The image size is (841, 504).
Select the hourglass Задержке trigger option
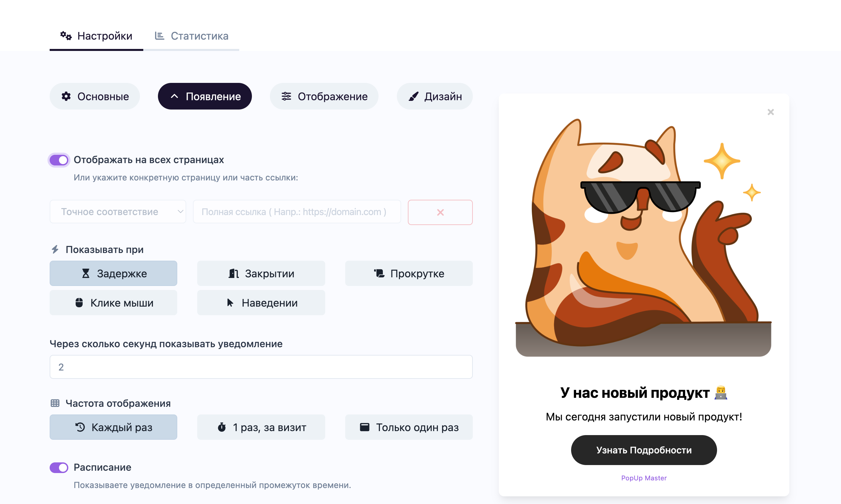tap(113, 273)
